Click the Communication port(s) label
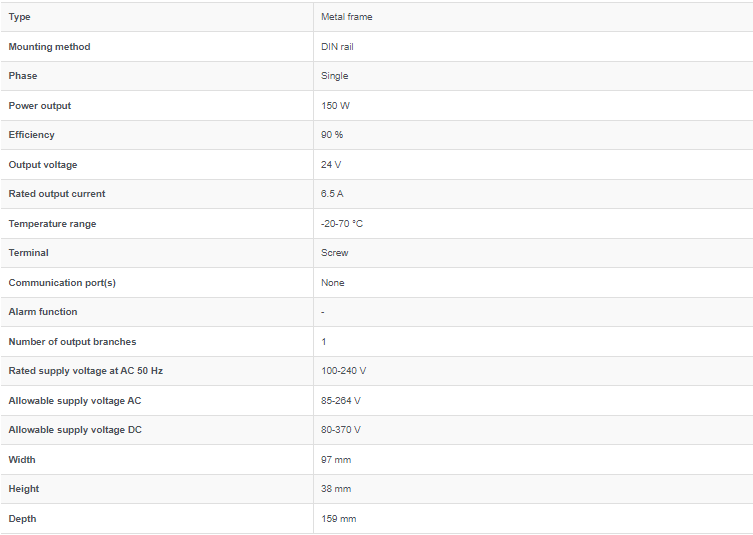 pyautogui.click(x=62, y=283)
